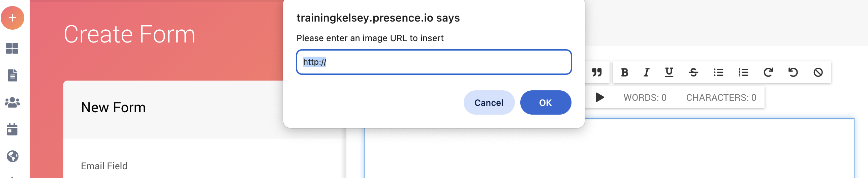Toggle italic formatting in the editor toolbar
The image size is (868, 178).
click(646, 72)
